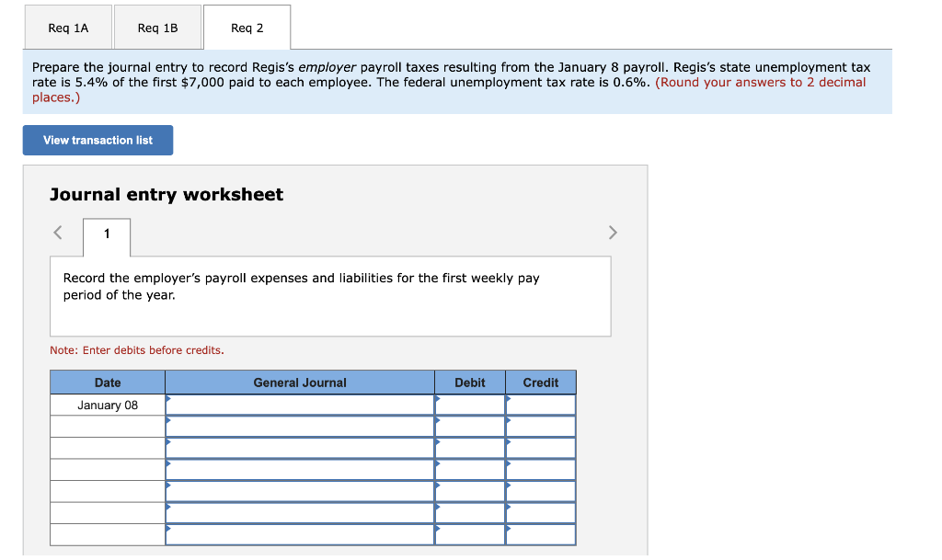
Task: Go to previous journal entry arrow
Action: (x=58, y=233)
